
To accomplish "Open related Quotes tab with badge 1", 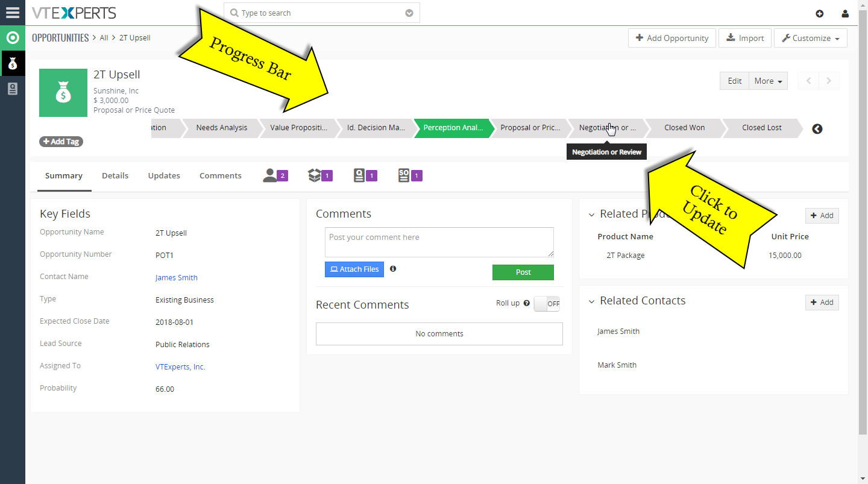I will tap(365, 175).
